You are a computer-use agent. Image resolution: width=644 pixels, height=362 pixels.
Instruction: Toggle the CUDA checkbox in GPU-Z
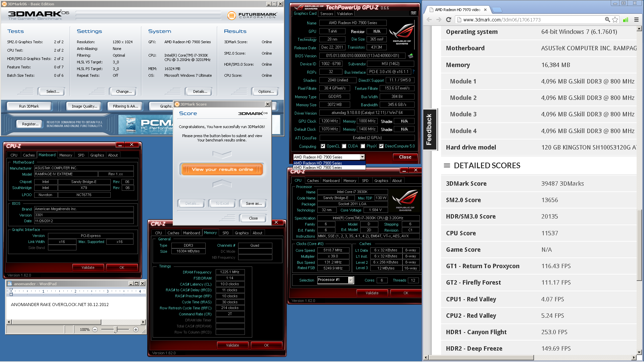[x=344, y=146]
